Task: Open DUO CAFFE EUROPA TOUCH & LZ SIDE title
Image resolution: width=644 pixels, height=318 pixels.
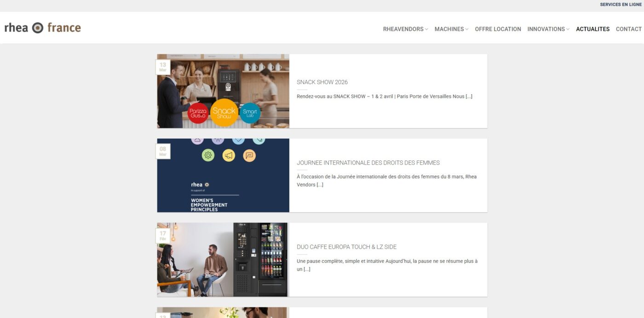Action: click(346, 247)
